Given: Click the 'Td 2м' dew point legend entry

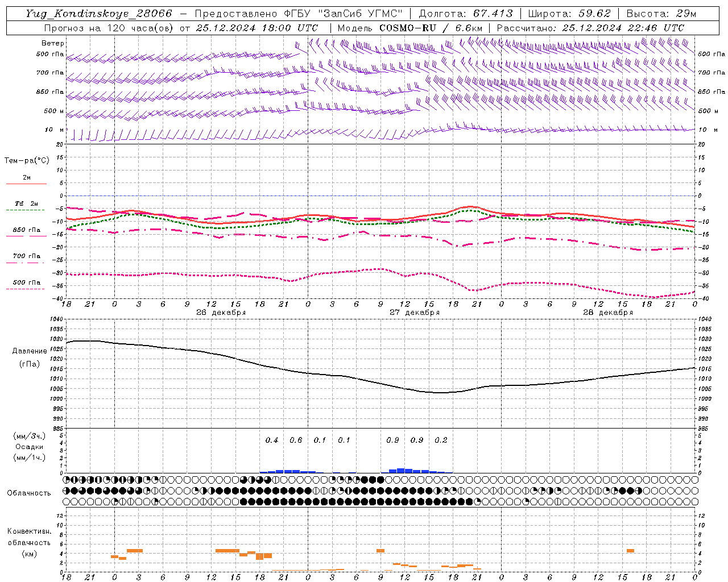Looking at the screenshot, I should [26, 203].
